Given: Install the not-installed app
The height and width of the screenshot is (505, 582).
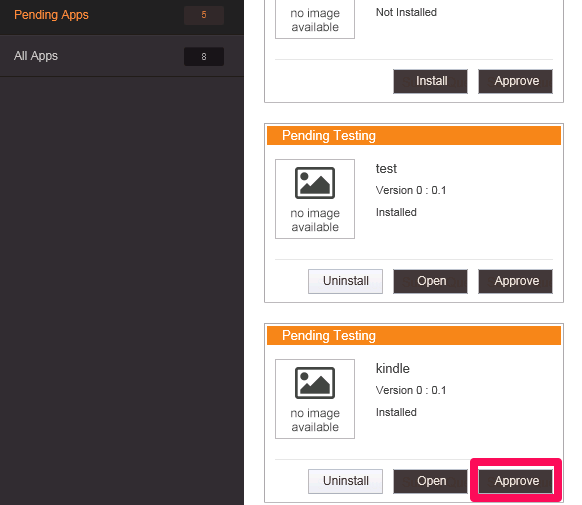Looking at the screenshot, I should click(431, 81).
